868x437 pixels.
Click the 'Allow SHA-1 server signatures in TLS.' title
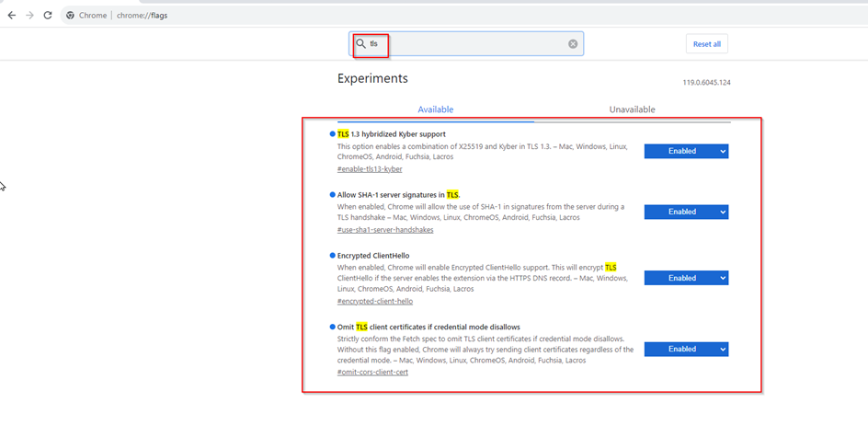398,195
